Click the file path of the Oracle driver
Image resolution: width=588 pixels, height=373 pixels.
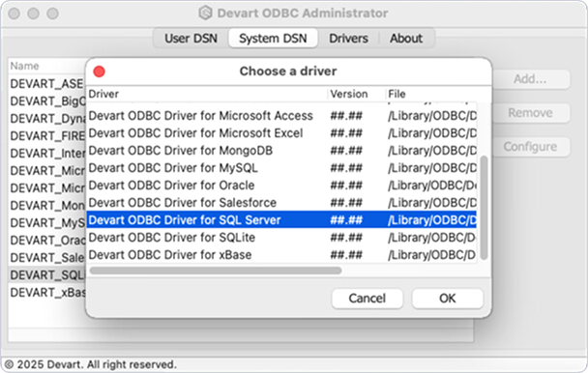[x=432, y=186]
